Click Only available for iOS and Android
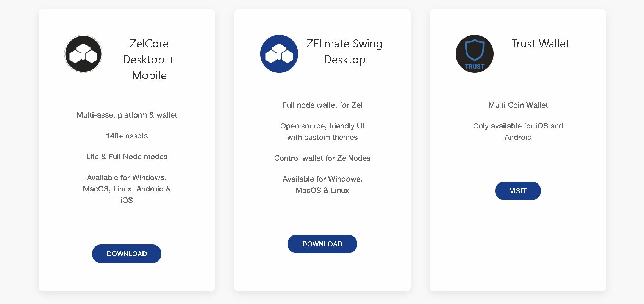 pyautogui.click(x=518, y=132)
